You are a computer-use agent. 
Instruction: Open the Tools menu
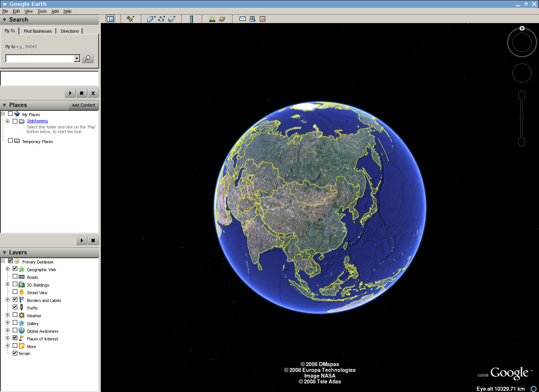click(42, 11)
